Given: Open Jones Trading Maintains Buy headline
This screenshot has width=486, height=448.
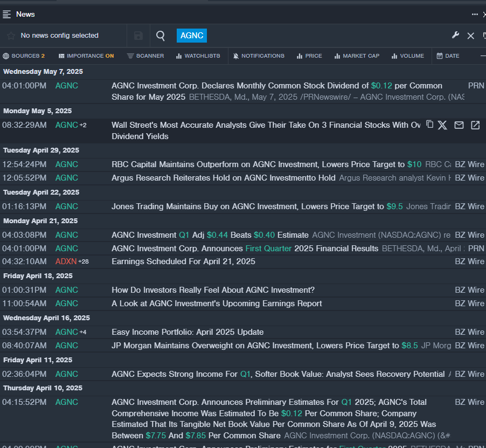Looking at the screenshot, I should [257, 206].
